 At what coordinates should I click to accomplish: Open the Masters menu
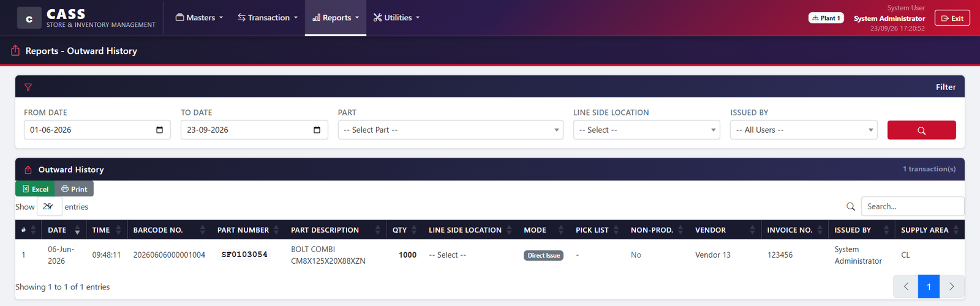200,18
